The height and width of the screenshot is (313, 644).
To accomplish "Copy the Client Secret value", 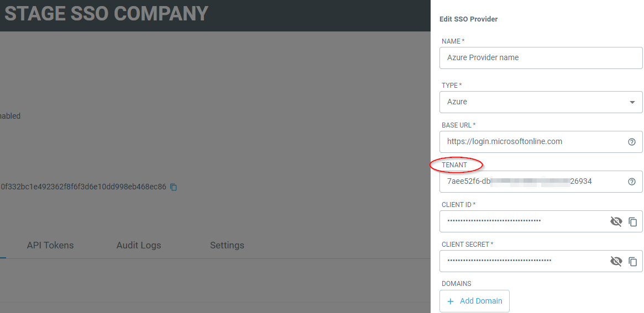I will (633, 261).
